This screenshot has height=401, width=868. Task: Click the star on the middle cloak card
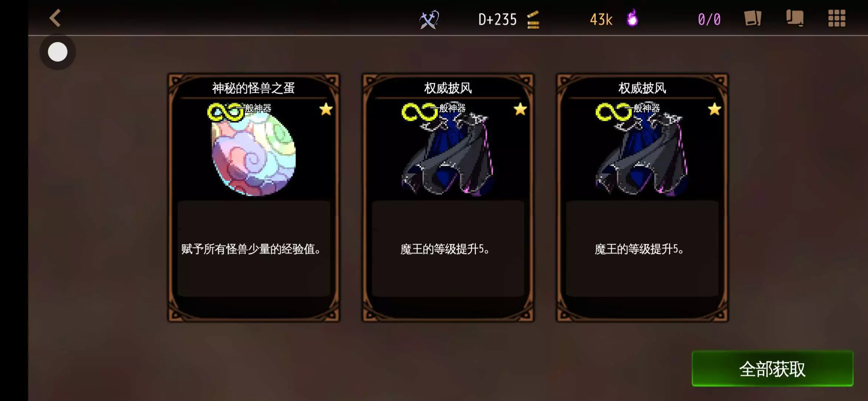click(520, 109)
